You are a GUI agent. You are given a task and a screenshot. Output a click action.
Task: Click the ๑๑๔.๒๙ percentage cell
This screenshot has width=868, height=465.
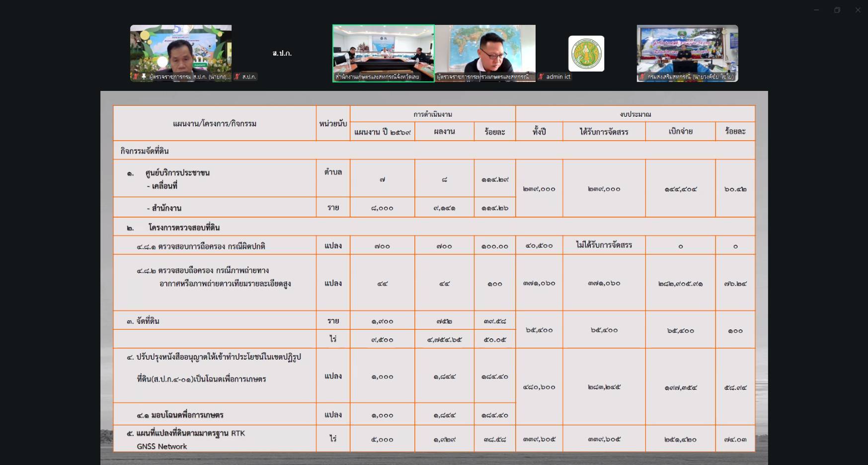tap(495, 179)
